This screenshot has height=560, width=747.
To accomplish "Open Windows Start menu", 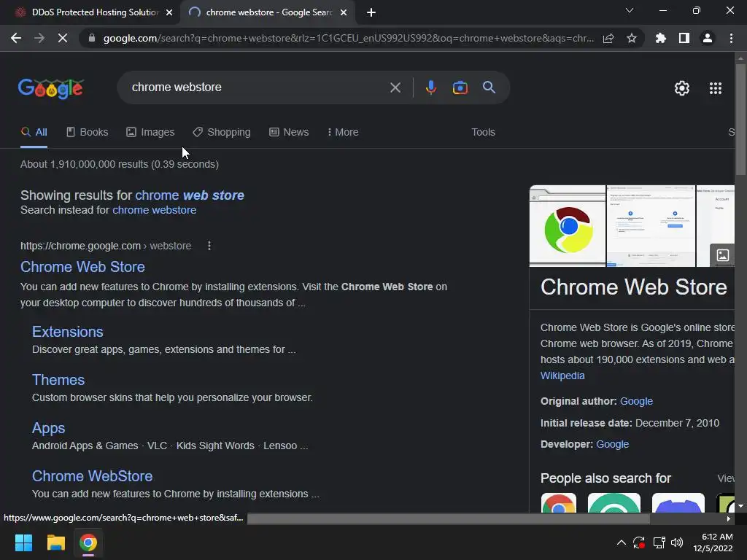I will tap(23, 542).
